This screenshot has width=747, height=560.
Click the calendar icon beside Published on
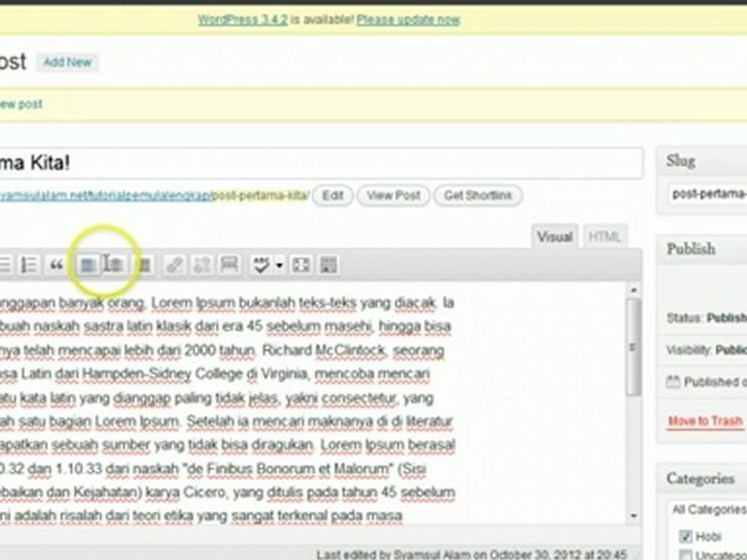tap(672, 381)
